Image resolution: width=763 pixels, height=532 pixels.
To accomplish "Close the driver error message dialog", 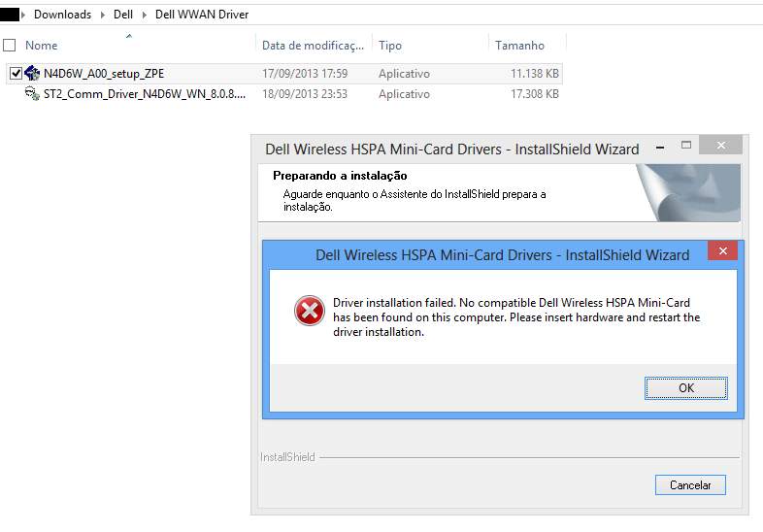I will (x=722, y=250).
